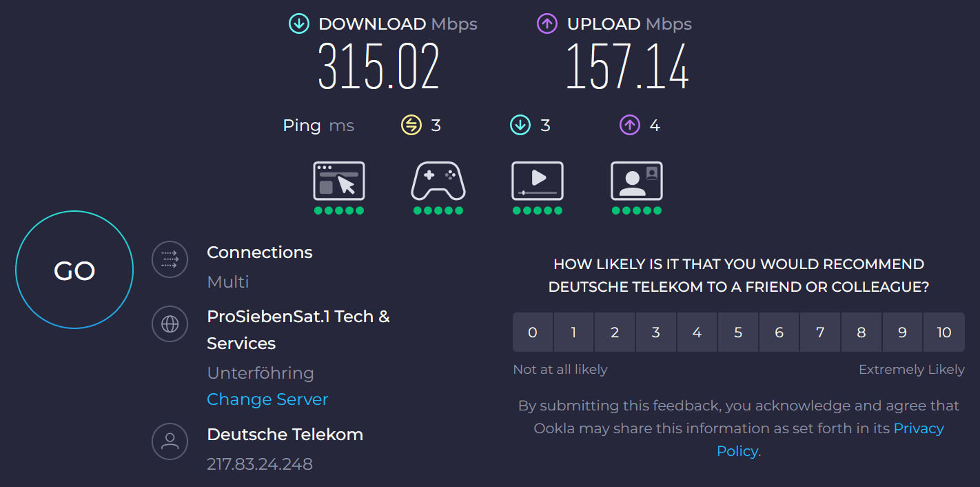The height and width of the screenshot is (487, 980).
Task: Click the Connections multi-arrow icon
Action: click(x=170, y=259)
